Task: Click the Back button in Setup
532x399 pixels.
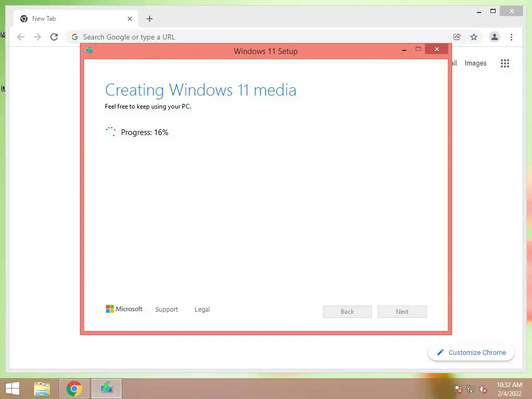Action: point(348,312)
